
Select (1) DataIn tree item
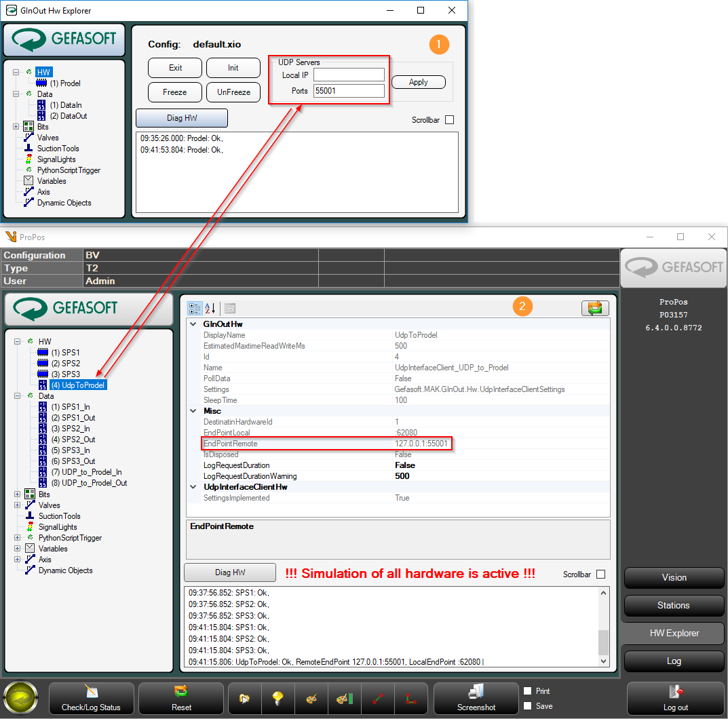click(66, 105)
